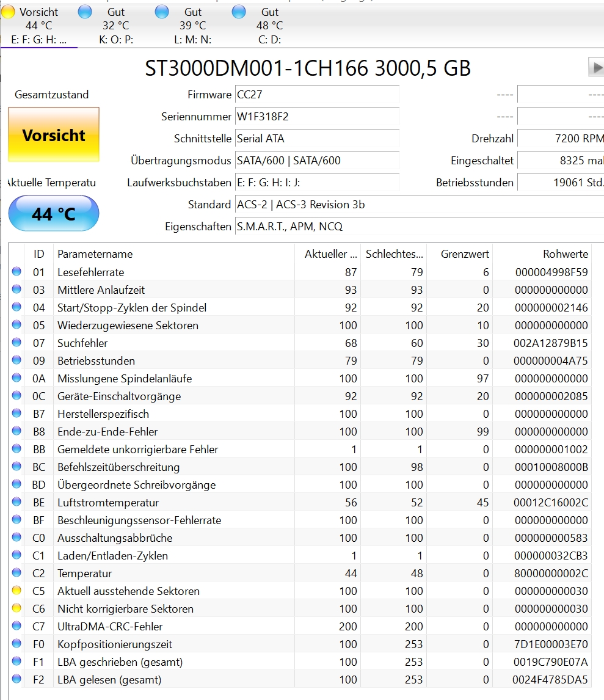
Task: Sort by the Parametername column header
Action: (x=174, y=254)
